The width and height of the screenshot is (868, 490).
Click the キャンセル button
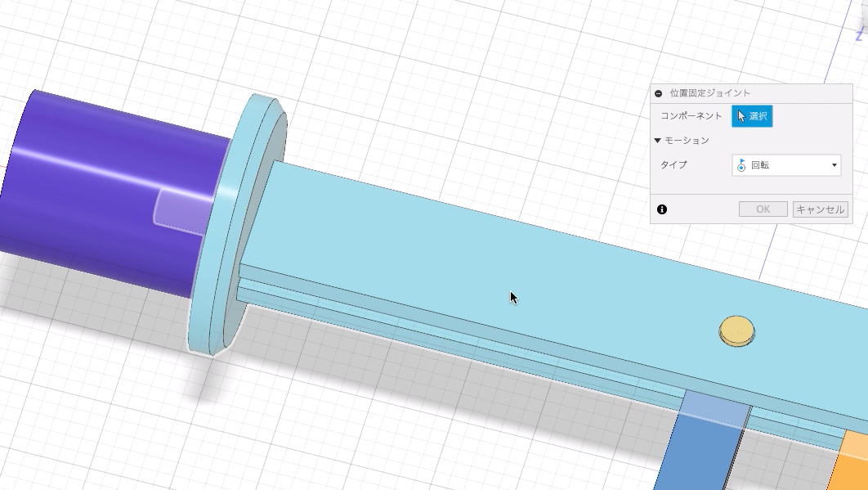(x=820, y=209)
